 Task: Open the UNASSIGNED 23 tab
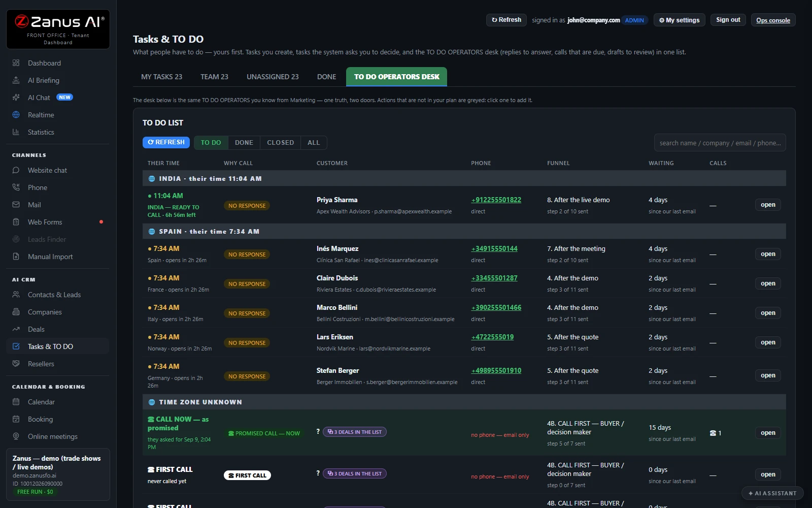pos(273,77)
